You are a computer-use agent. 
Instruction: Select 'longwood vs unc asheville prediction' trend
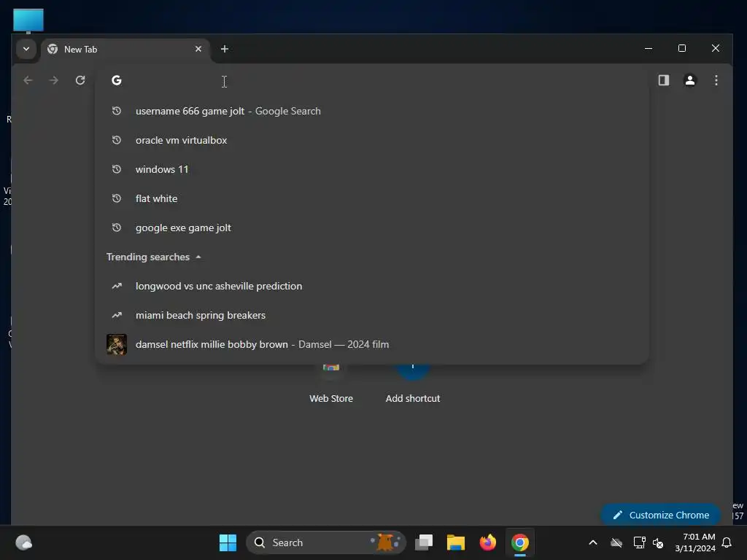(x=371, y=286)
